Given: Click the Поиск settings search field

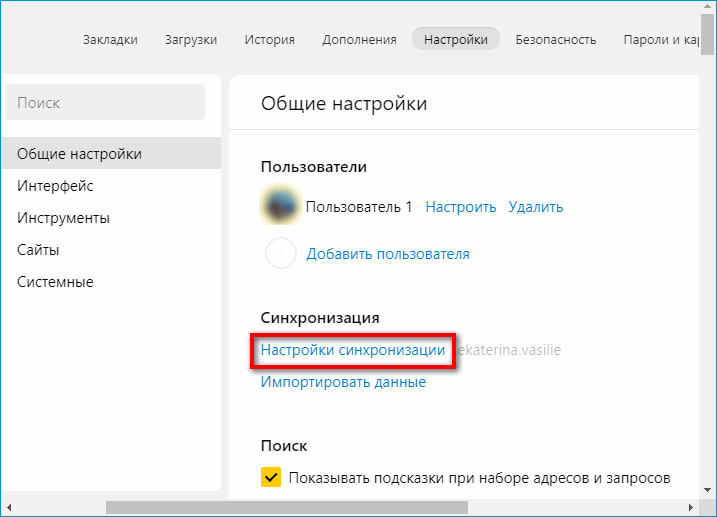Looking at the screenshot, I should point(105,103).
